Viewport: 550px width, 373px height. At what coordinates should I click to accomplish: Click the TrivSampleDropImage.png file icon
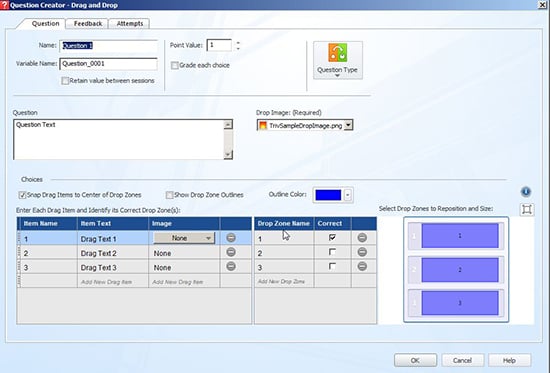coord(263,126)
